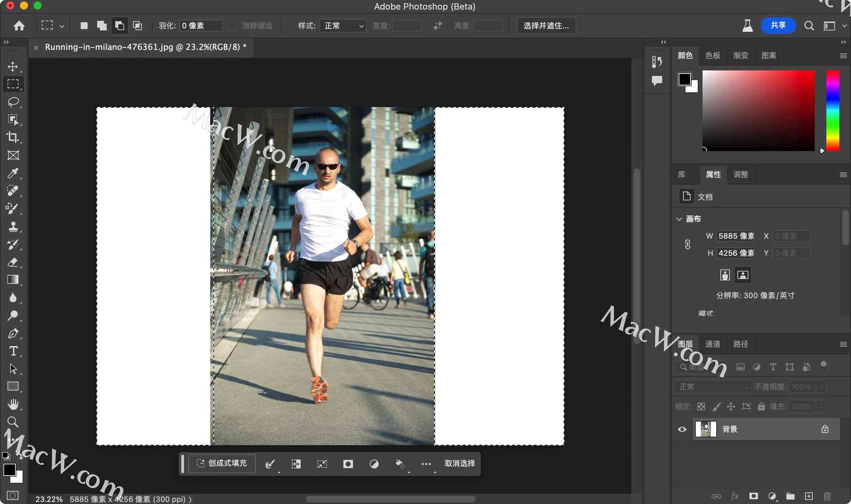This screenshot has width=851, height=504.
Task: Select the Lasso tool
Action: (13, 102)
